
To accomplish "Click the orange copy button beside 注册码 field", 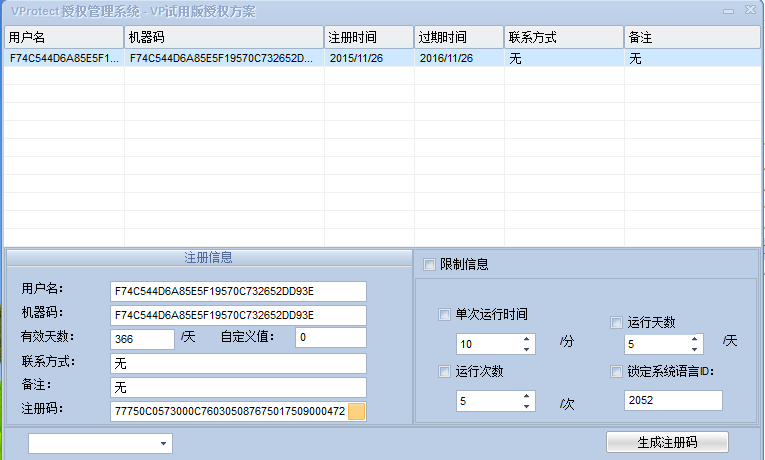I will point(357,411).
